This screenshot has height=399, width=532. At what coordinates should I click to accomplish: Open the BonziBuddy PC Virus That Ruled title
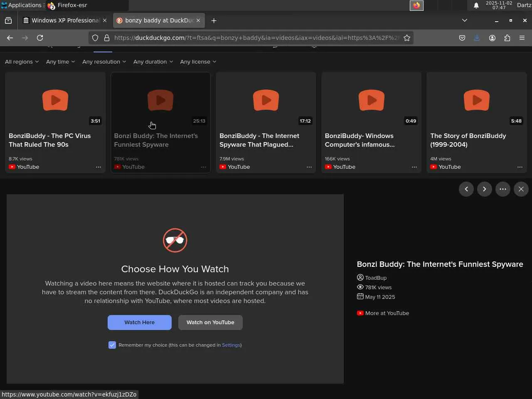(x=50, y=140)
